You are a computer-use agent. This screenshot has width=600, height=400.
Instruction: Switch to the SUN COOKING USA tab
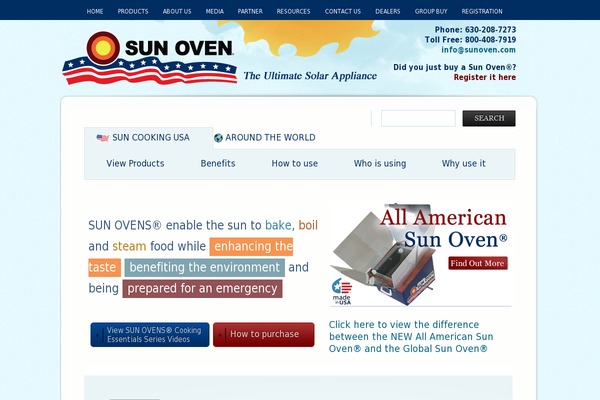click(148, 138)
